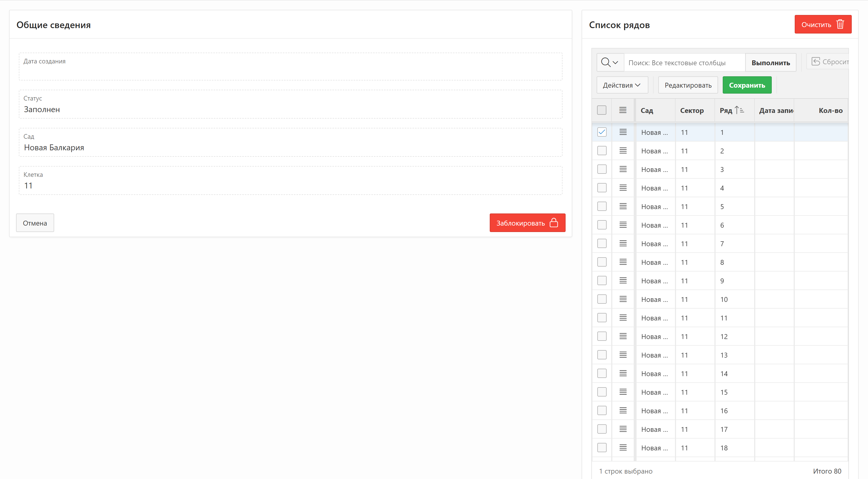Click the search field for all text columns
This screenshot has height=479, width=868.
click(x=684, y=63)
